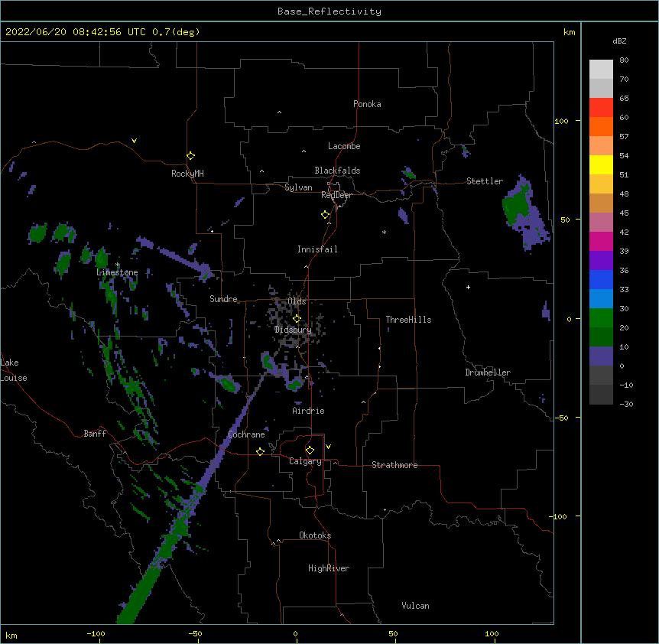Click the yellow station marker near RockyMH
Screen dimensions: 659x644
pyautogui.click(x=191, y=156)
